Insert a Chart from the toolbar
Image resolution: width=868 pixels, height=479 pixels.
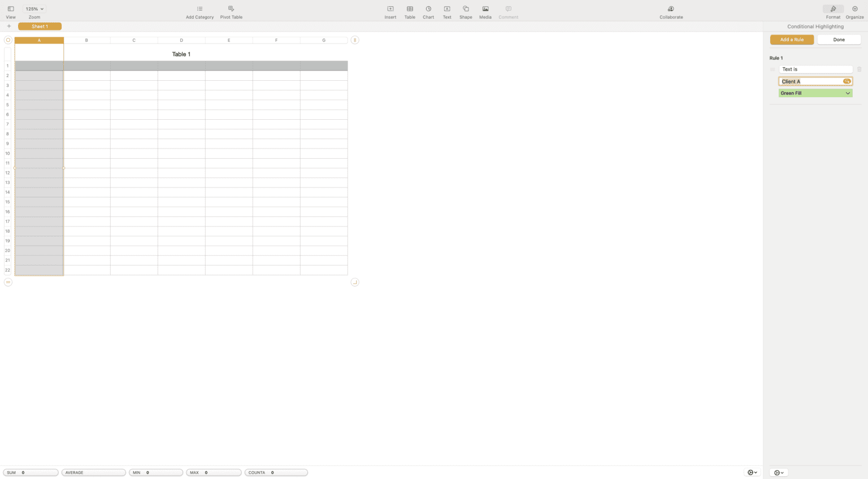click(x=428, y=9)
